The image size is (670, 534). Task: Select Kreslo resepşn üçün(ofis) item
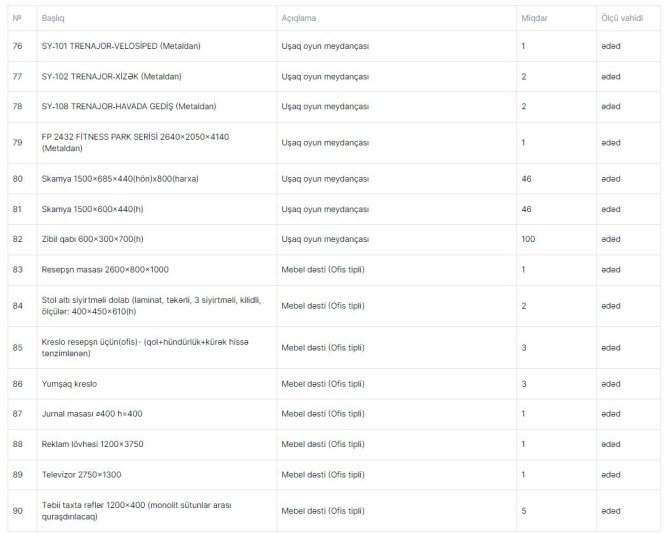pos(145,348)
